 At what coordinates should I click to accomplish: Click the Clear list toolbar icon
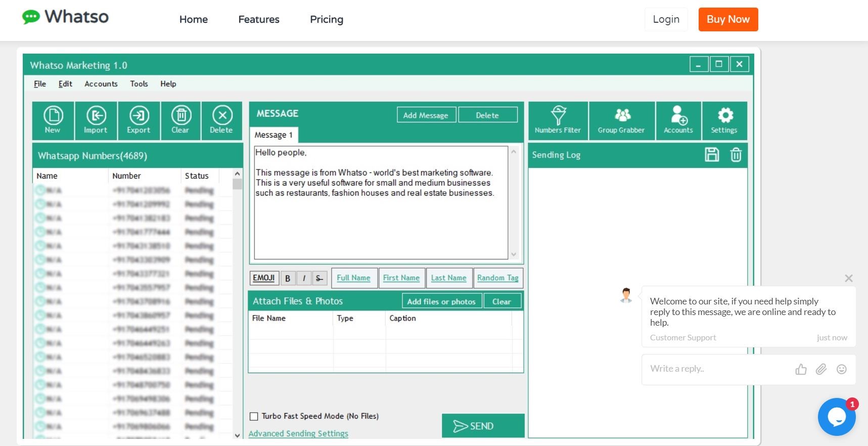pos(181,120)
